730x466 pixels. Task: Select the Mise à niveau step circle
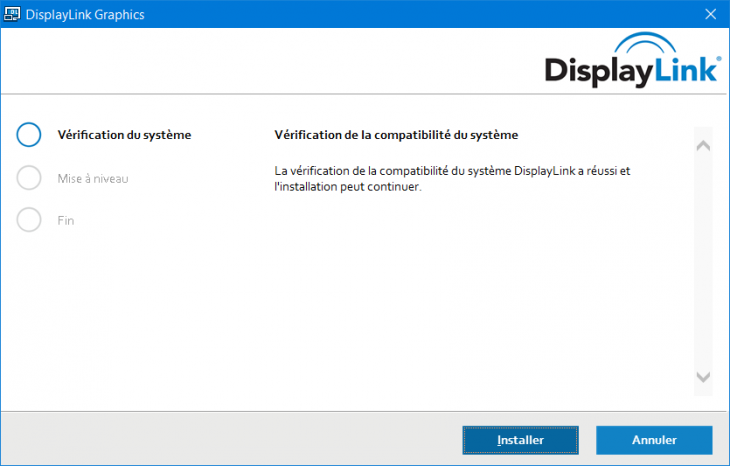point(29,178)
